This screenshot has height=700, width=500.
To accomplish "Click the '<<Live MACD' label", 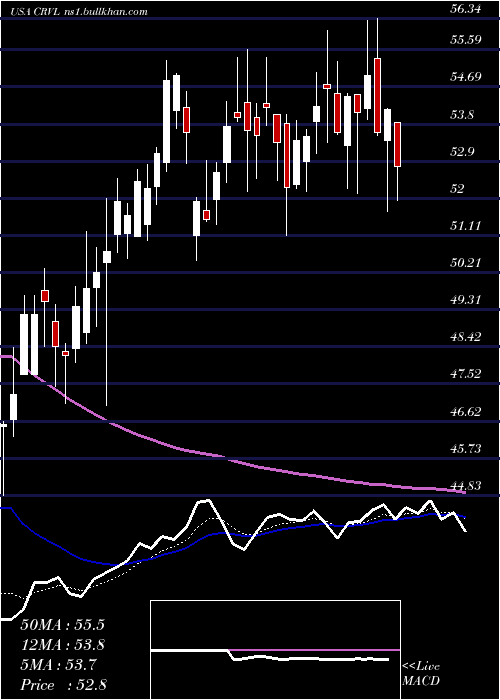I will click(x=421, y=674).
